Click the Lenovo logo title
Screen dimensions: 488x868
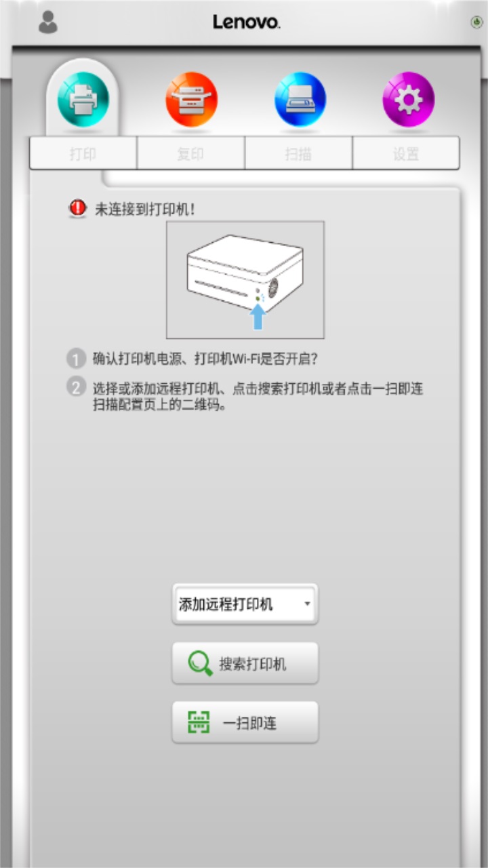click(247, 22)
